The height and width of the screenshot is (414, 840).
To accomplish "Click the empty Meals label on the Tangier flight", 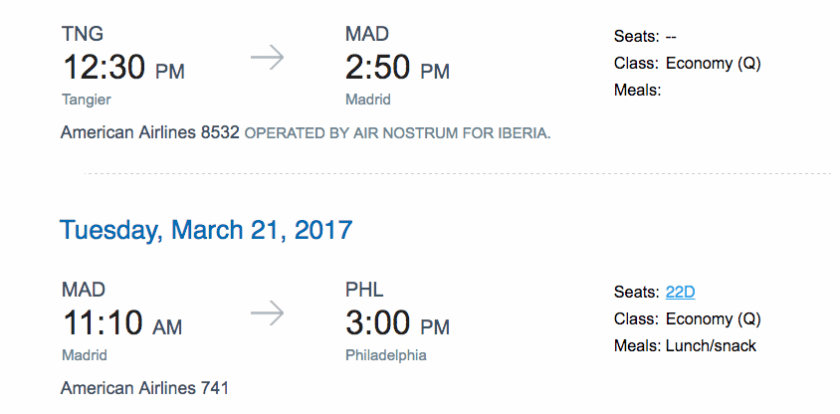I will (x=638, y=91).
